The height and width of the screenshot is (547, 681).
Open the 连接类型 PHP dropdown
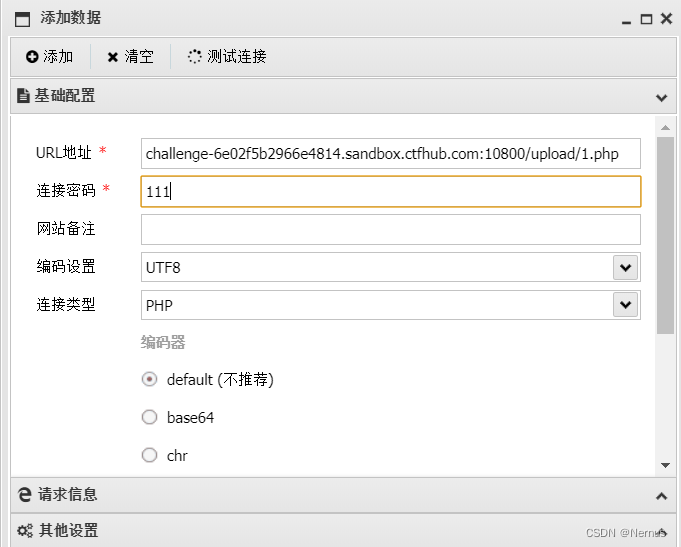pyautogui.click(x=625, y=305)
